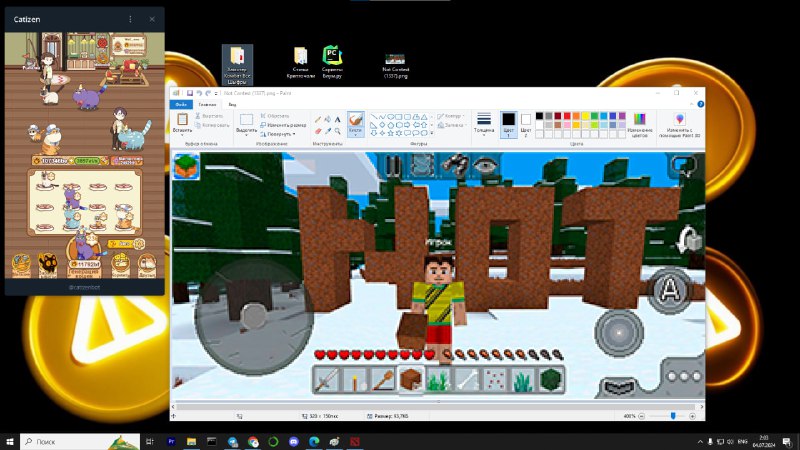Screen dimensions: 800x450
Task: Open the Shape fill (Заливка) dropdown
Action: 451,125
